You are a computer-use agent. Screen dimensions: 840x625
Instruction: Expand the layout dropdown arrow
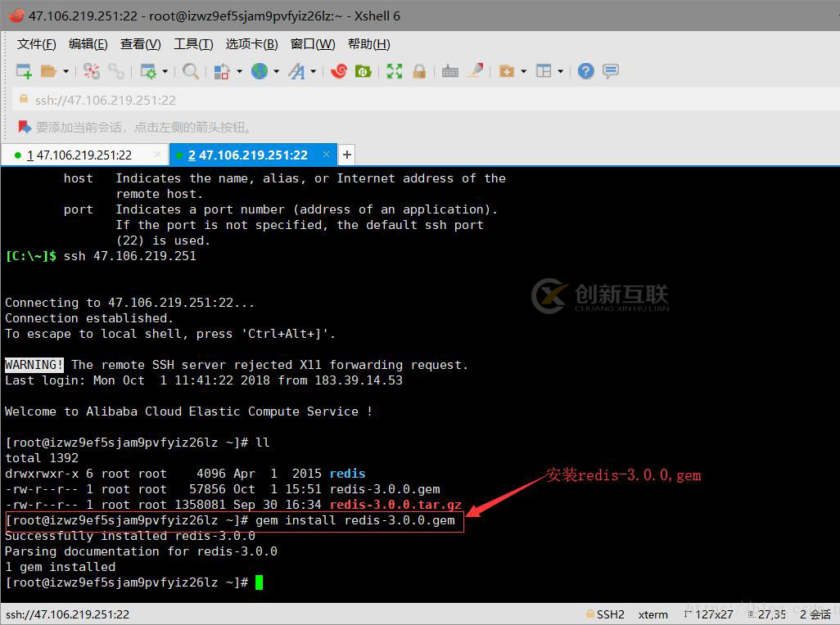click(560, 71)
